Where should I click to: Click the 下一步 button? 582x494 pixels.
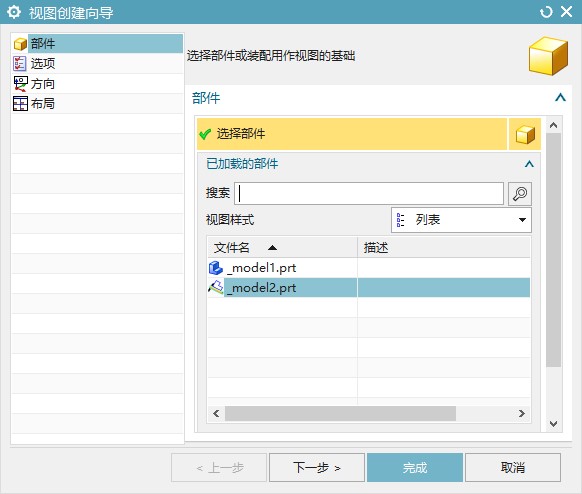click(x=317, y=467)
